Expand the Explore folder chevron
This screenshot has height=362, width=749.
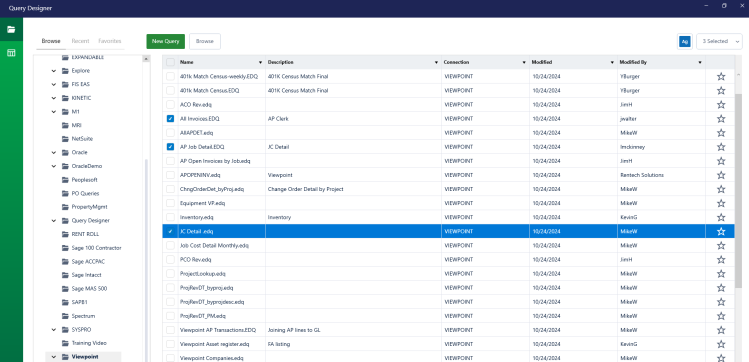[54, 71]
